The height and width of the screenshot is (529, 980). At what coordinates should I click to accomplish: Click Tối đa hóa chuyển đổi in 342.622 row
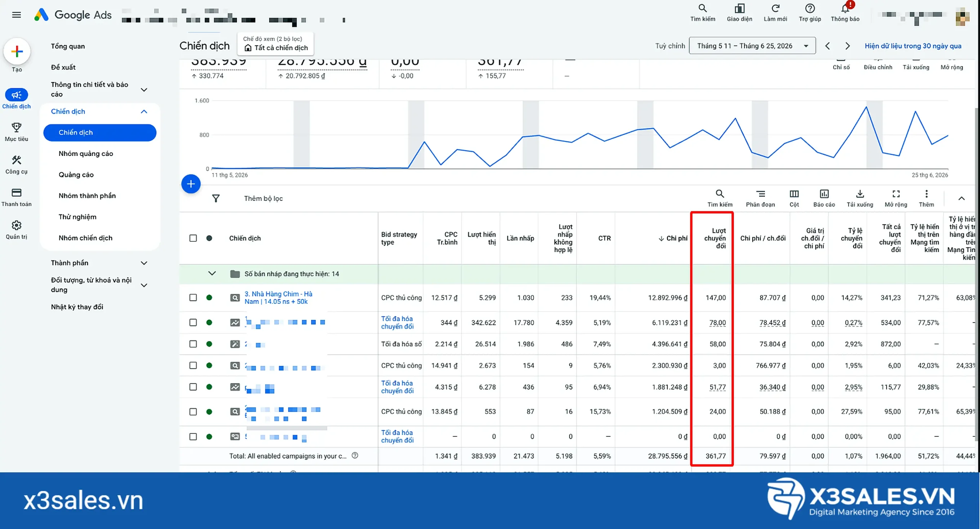coord(397,323)
